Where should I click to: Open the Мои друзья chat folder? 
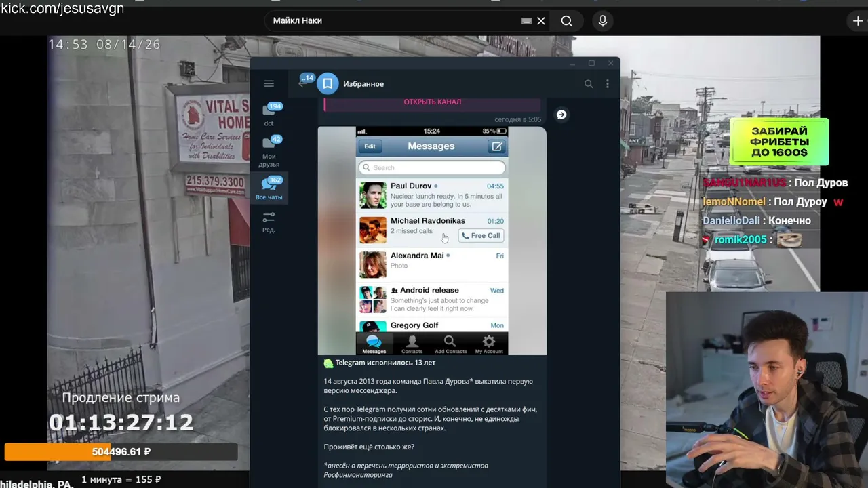coord(269,152)
